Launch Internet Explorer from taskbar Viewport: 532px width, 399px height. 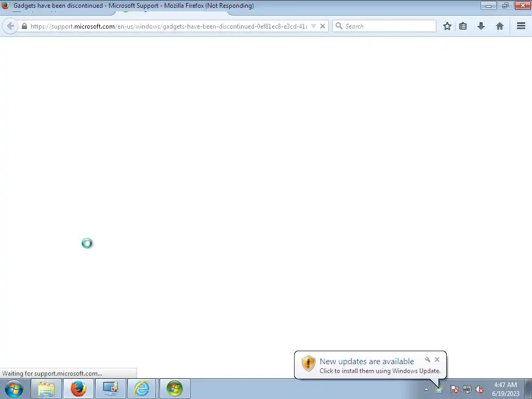[141, 389]
